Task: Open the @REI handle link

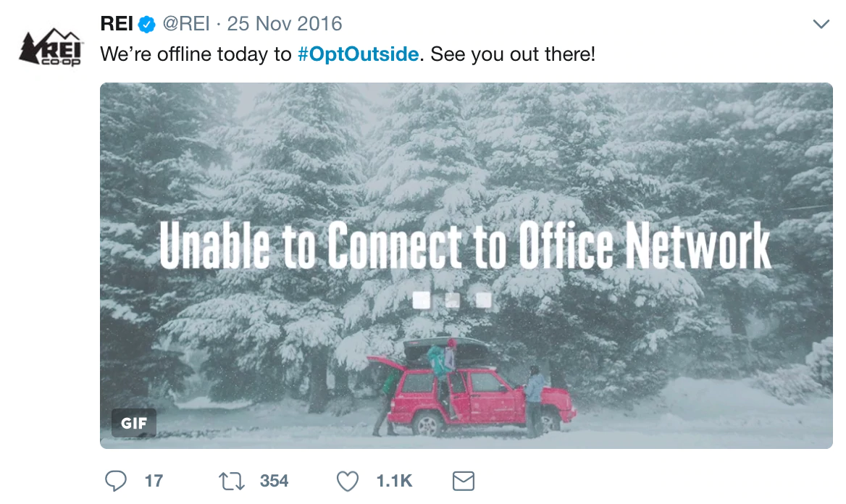Action: (x=187, y=24)
